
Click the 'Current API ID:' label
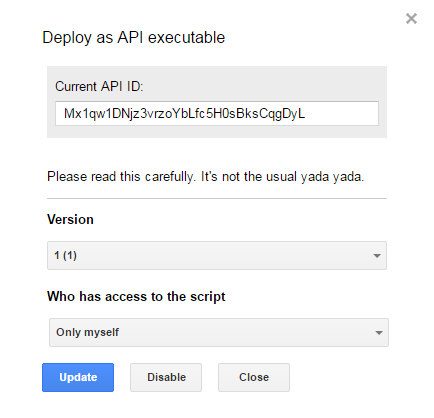pos(99,86)
